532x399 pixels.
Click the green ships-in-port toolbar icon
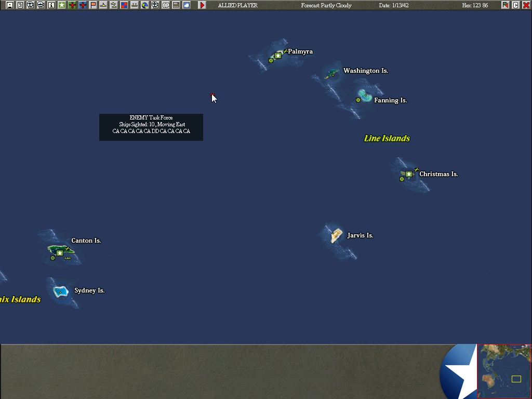(x=135, y=5)
